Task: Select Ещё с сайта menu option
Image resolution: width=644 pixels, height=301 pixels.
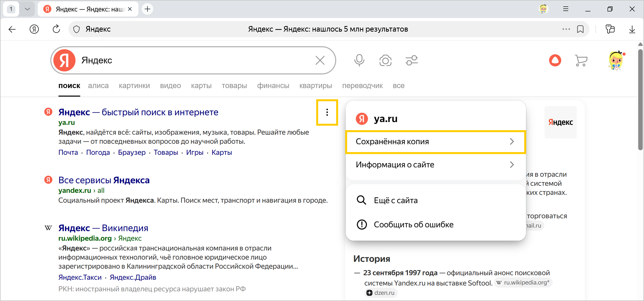Action: point(396,200)
